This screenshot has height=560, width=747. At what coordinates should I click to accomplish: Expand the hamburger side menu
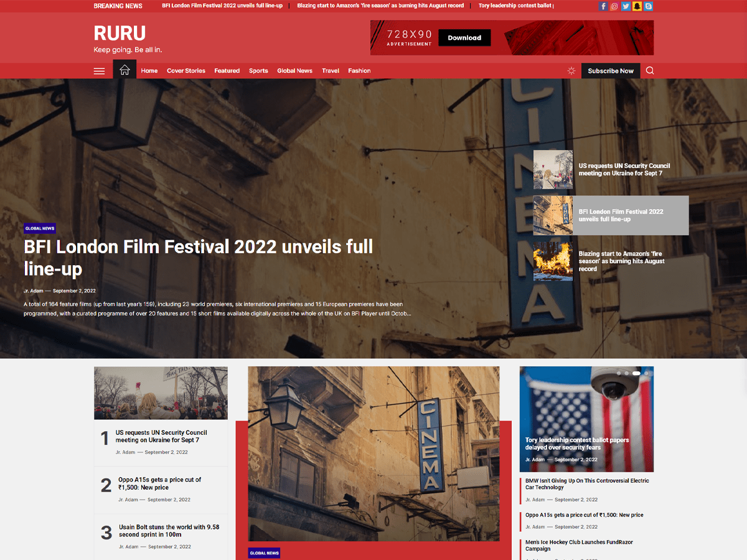click(99, 71)
